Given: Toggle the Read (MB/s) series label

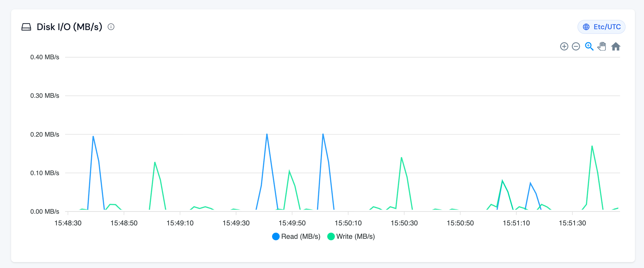Looking at the screenshot, I should point(300,236).
